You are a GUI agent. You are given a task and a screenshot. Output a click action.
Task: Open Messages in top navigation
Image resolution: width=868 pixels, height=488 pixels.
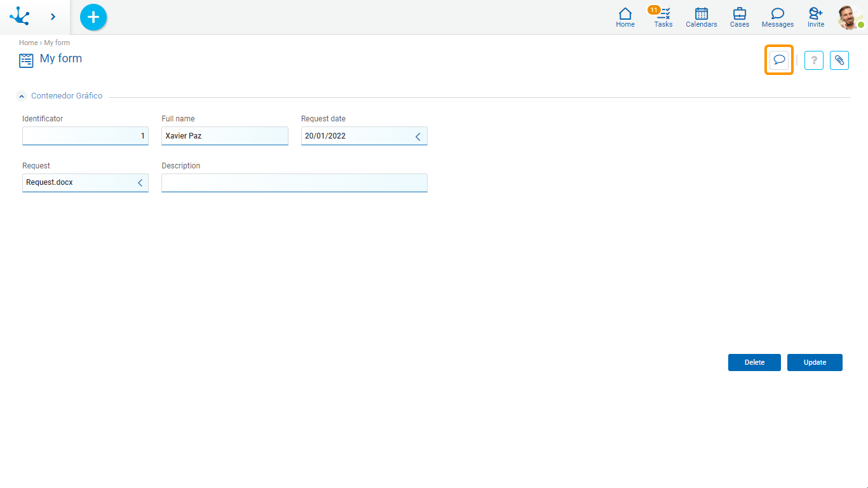point(778,17)
